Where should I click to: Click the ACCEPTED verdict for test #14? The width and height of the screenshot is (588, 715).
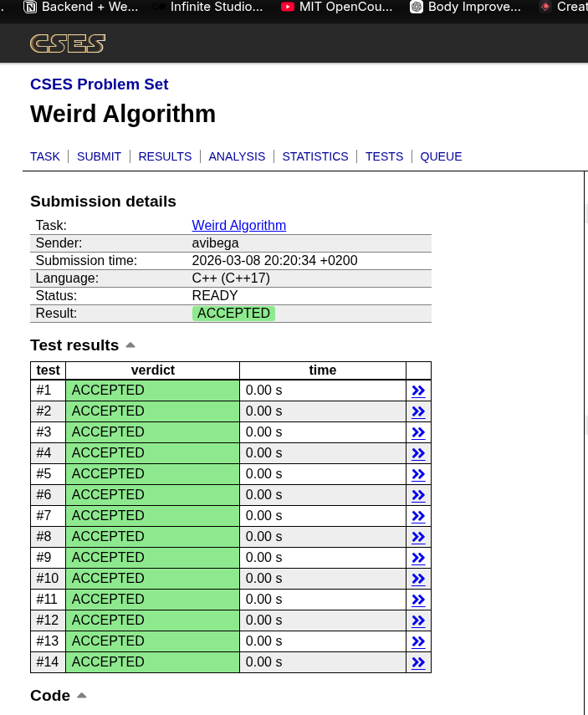153,662
